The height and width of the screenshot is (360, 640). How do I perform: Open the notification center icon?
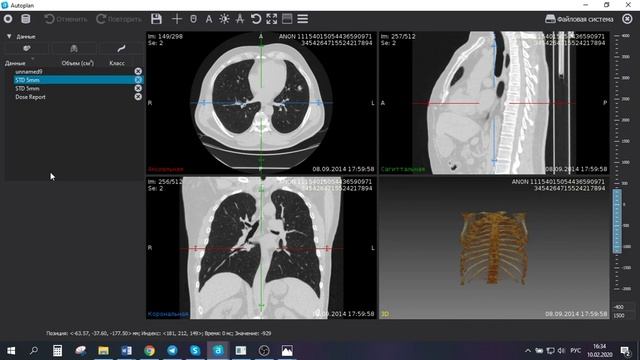(x=624, y=351)
